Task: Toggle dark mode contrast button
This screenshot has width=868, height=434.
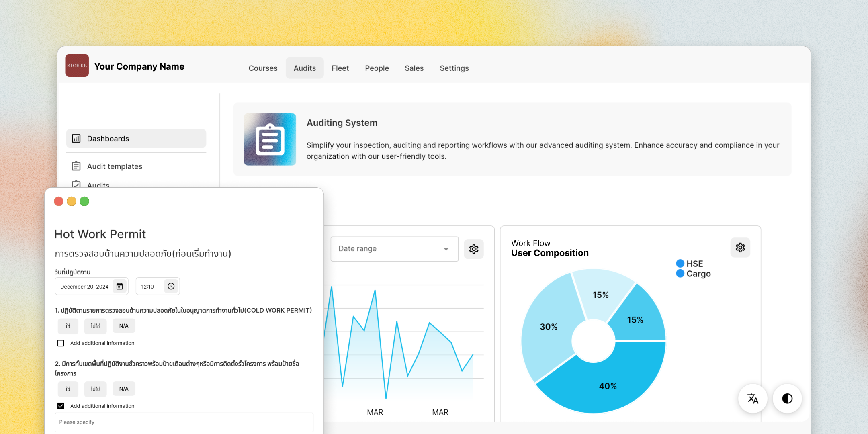Action: pos(787,399)
